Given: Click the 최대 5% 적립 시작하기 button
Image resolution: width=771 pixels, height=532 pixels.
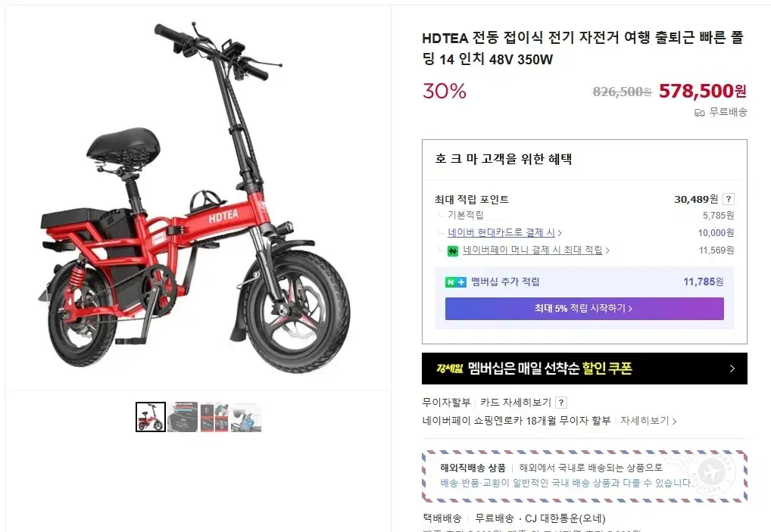Looking at the screenshot, I should point(584,309).
